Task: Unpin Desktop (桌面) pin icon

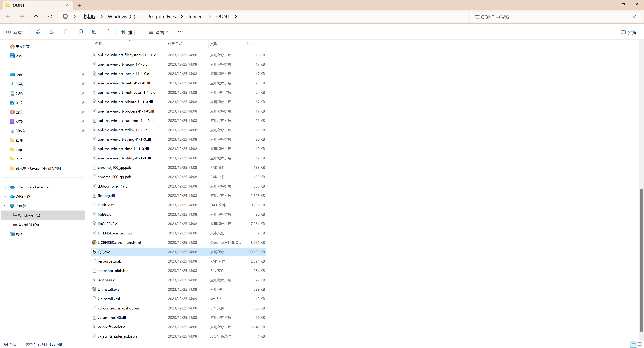Action: (83, 75)
